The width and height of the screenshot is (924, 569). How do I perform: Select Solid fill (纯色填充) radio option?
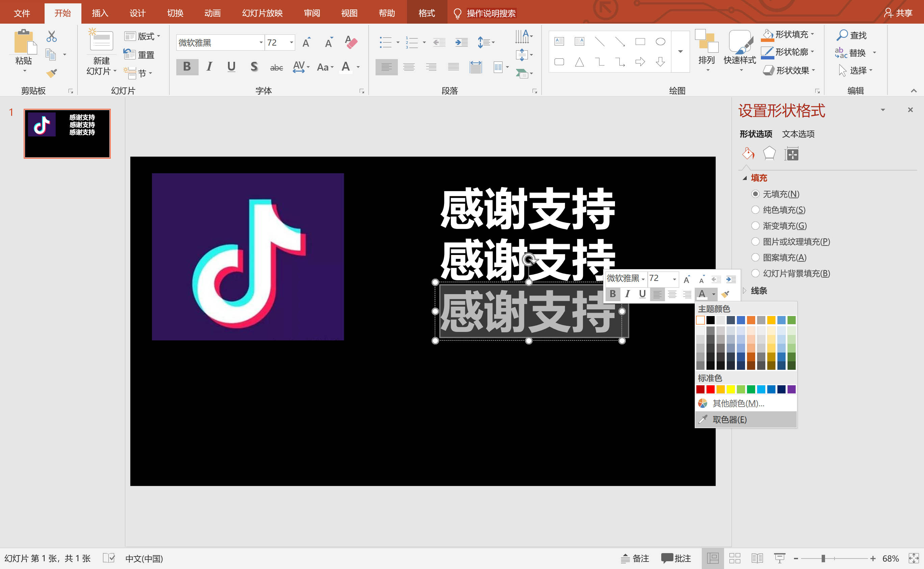(778, 210)
